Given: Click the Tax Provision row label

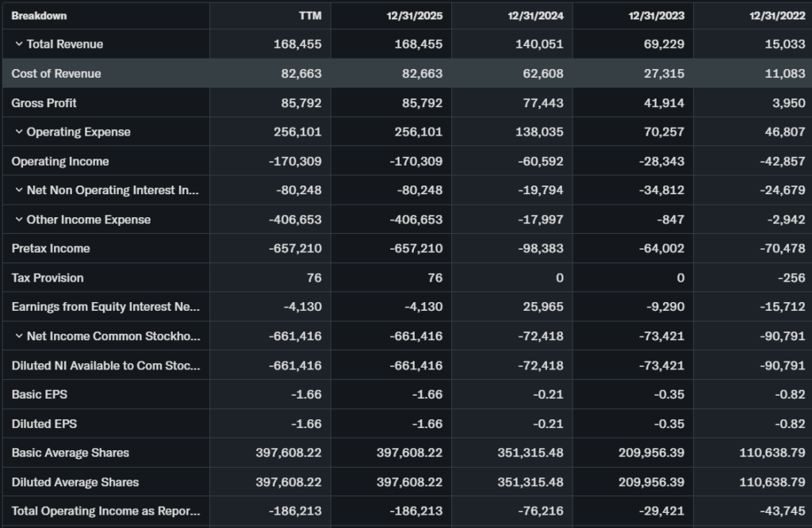Looking at the screenshot, I should click(48, 277).
